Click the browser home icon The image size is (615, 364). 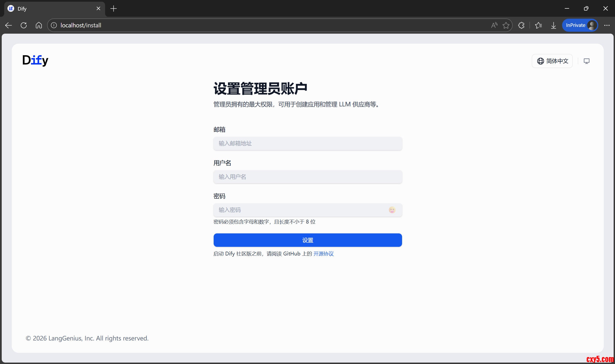pos(39,25)
